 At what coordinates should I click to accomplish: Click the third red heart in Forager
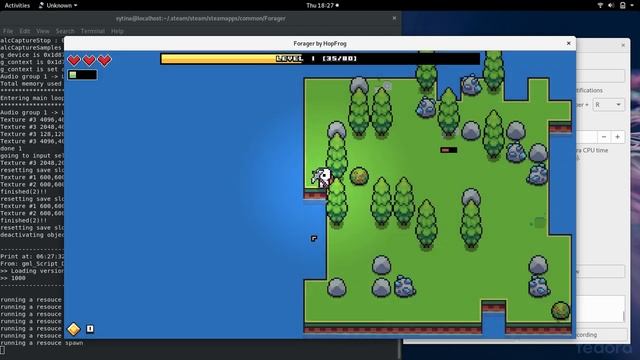point(104,60)
